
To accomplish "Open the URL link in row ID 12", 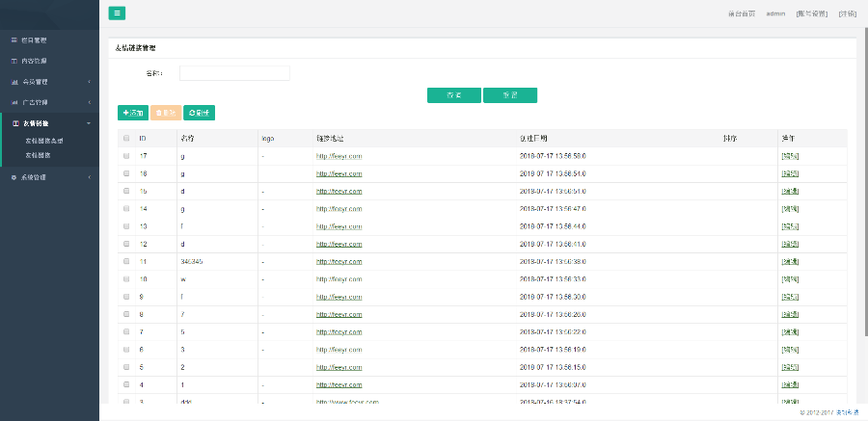I will tap(339, 244).
